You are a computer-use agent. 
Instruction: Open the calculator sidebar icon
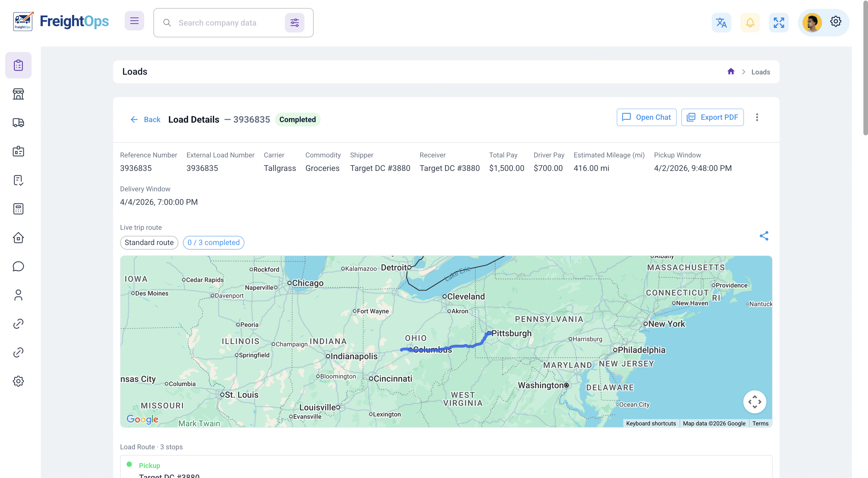point(18,209)
